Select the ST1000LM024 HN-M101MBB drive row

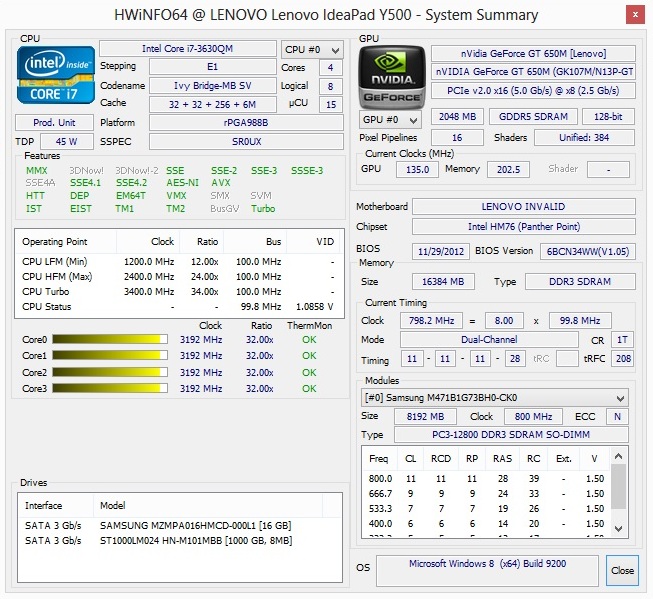click(179, 541)
